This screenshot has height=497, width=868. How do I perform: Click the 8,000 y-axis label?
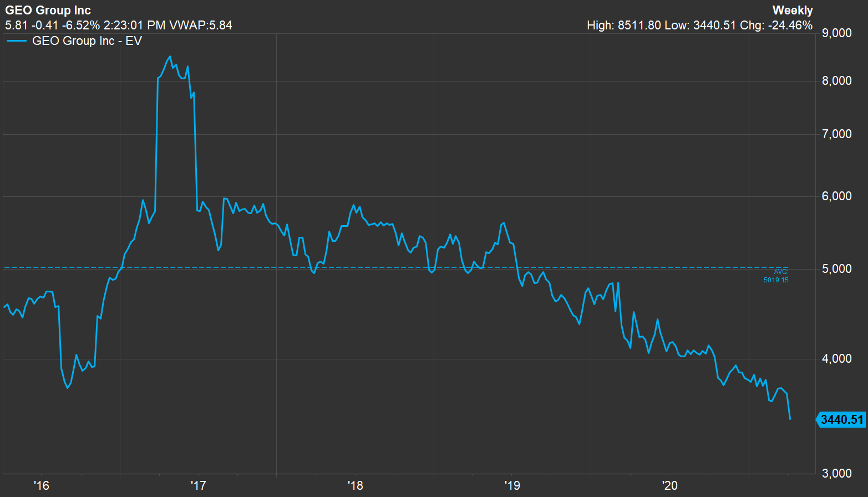click(x=836, y=81)
